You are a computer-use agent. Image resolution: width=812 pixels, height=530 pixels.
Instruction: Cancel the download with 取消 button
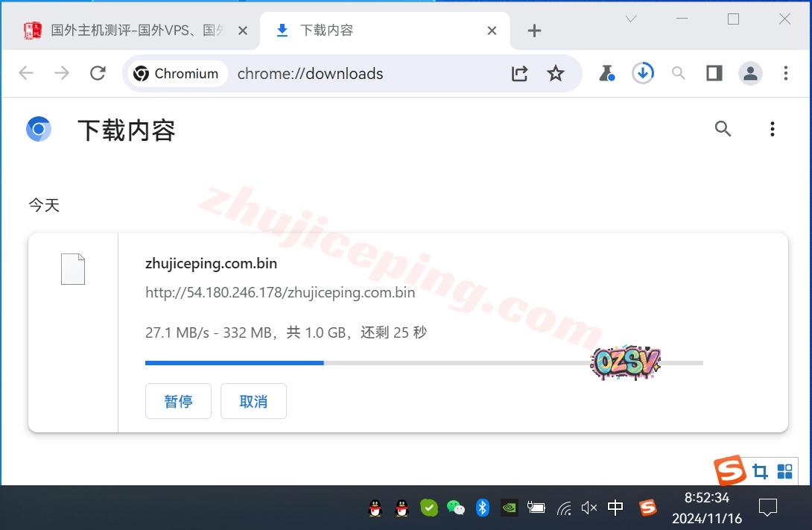click(x=253, y=401)
